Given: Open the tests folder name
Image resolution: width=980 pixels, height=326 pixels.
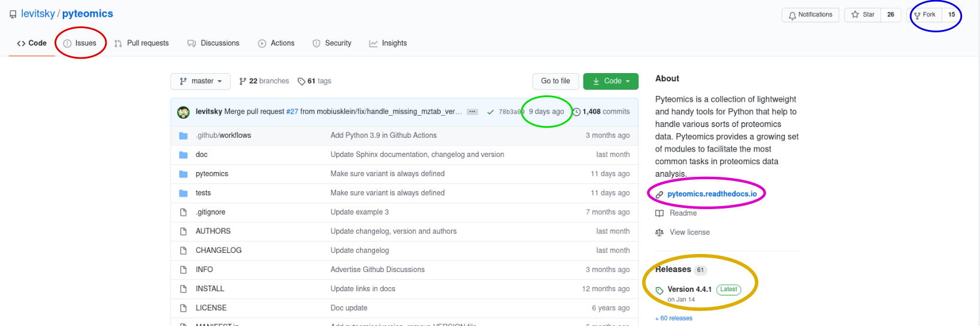Looking at the screenshot, I should click(x=203, y=193).
